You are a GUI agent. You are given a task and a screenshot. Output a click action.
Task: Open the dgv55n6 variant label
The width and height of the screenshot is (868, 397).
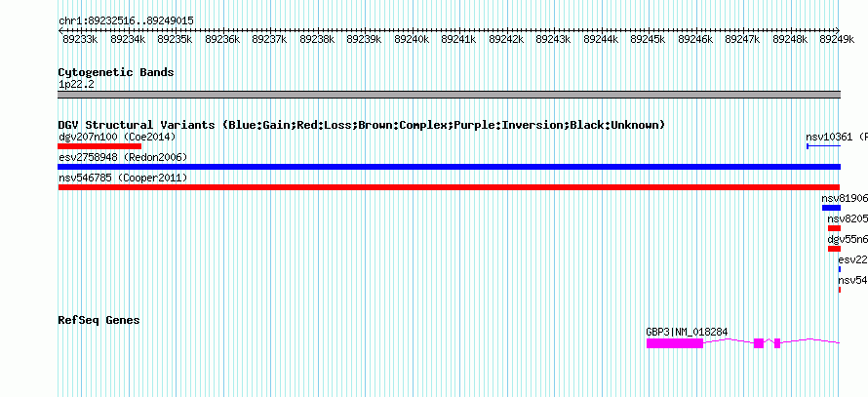click(847, 240)
